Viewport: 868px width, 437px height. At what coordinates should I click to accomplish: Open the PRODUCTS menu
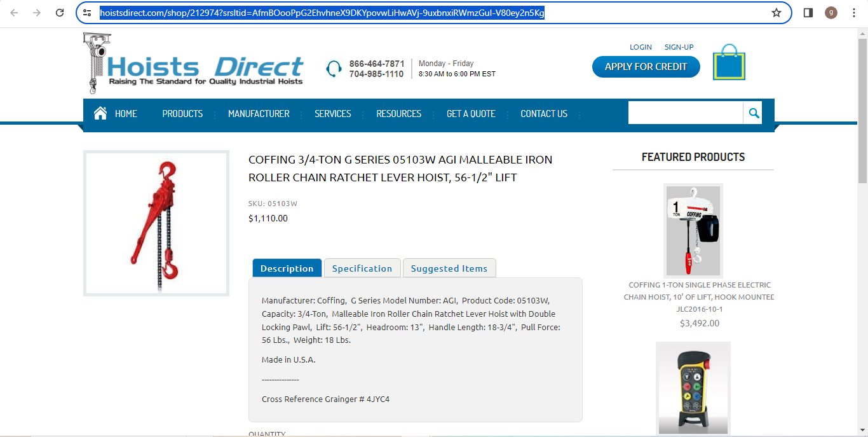coord(182,114)
